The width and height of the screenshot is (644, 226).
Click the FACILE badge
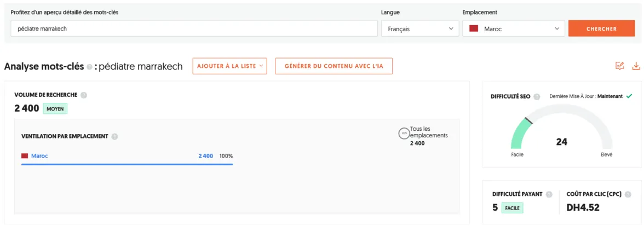[x=512, y=208]
